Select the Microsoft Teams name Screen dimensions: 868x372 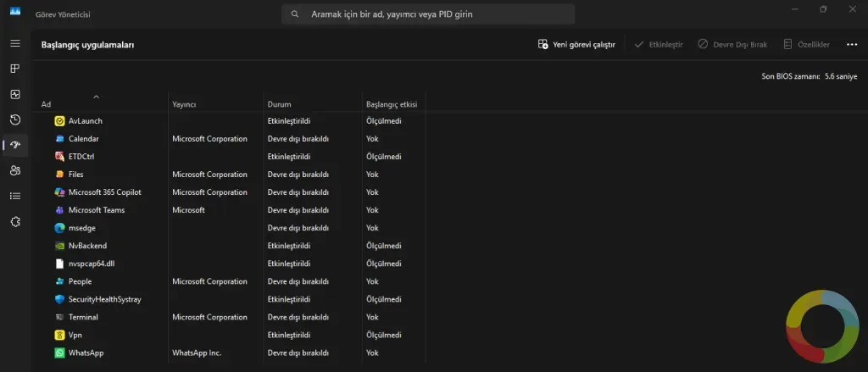pyautogui.click(x=97, y=210)
